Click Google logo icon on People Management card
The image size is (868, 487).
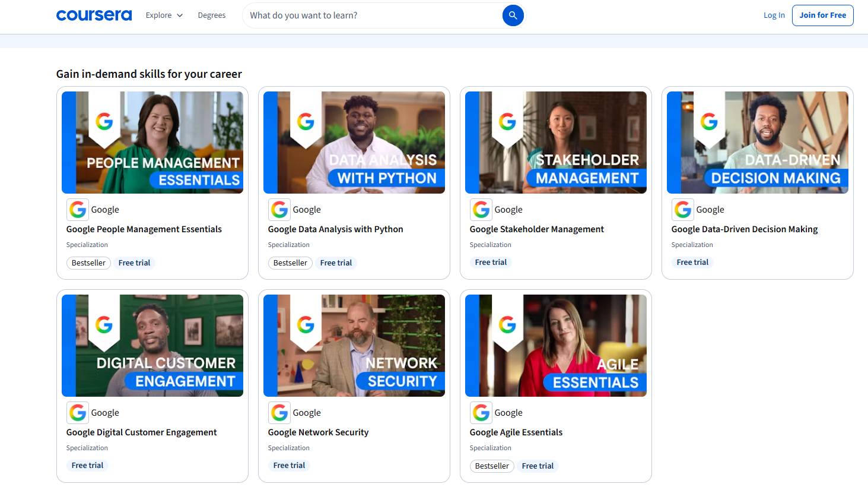[x=78, y=210]
